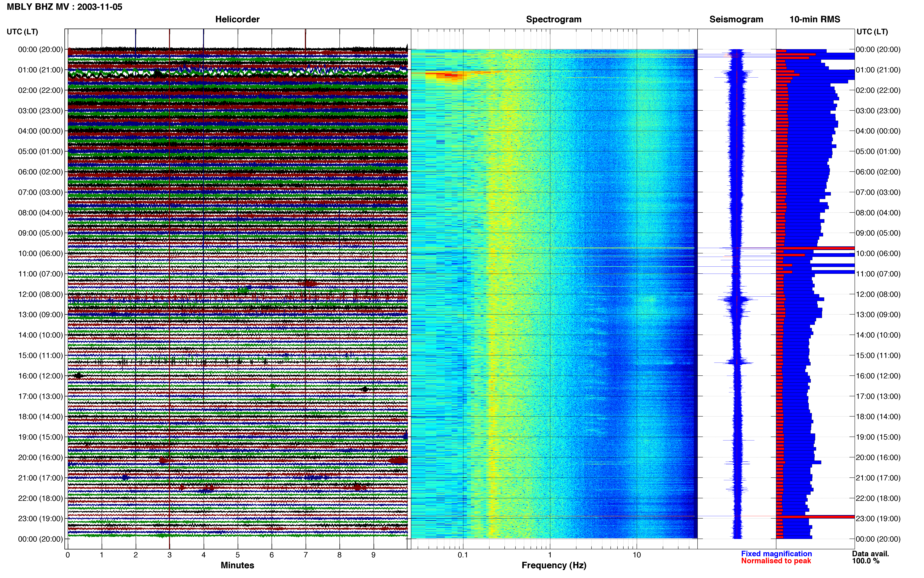This screenshot has height=578, width=924.
Task: Click the 'Normalised to peak' legend text
Action: pyautogui.click(x=776, y=561)
